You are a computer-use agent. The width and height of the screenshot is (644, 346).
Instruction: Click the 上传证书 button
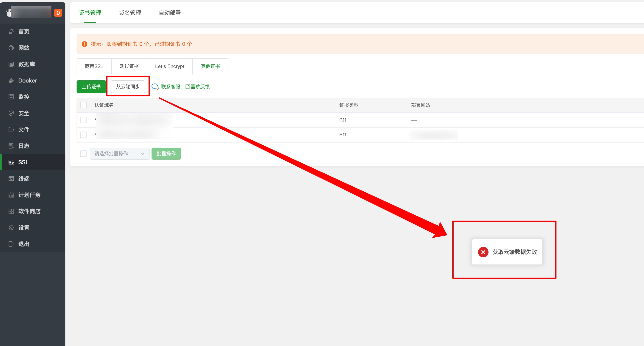[x=91, y=87]
